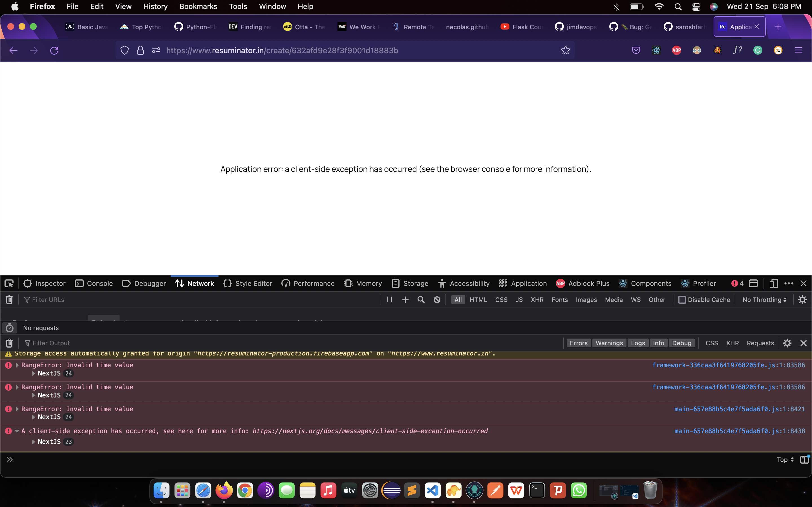812x507 pixels.
Task: Enable the Disable Cache checkbox
Action: point(682,300)
